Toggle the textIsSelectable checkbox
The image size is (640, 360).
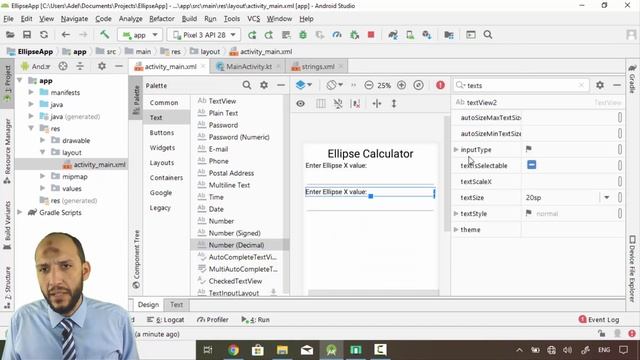pos(531,165)
